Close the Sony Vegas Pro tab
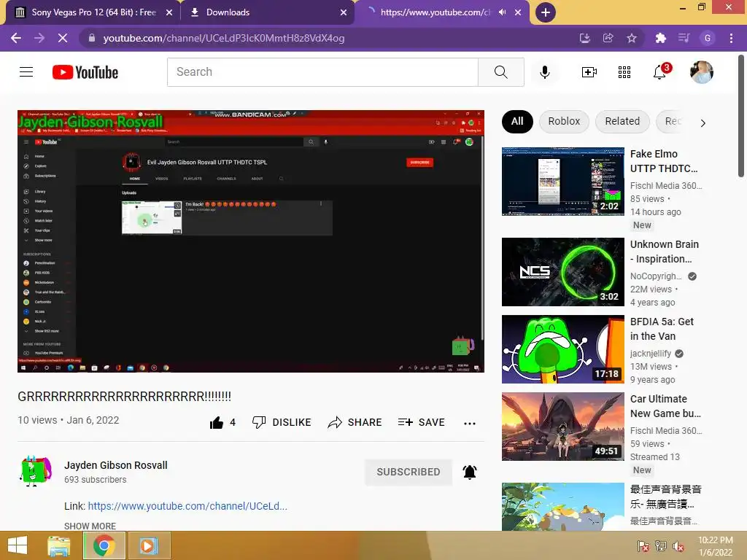The image size is (747, 560). pos(169,12)
